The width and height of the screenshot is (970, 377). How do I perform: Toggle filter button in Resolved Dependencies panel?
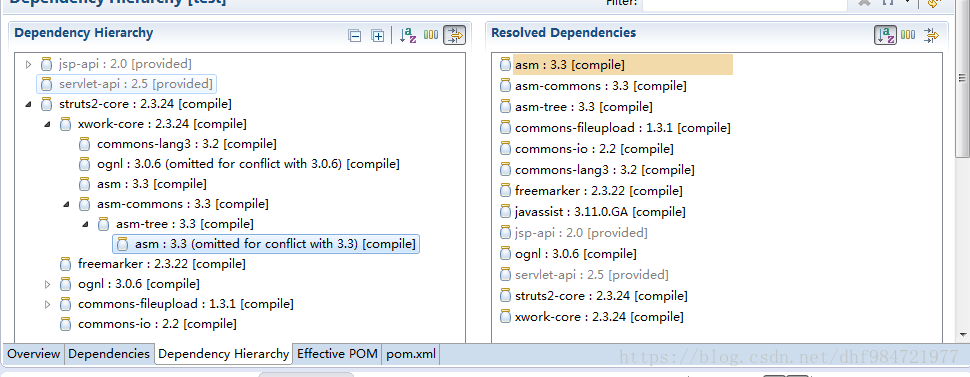(931, 35)
